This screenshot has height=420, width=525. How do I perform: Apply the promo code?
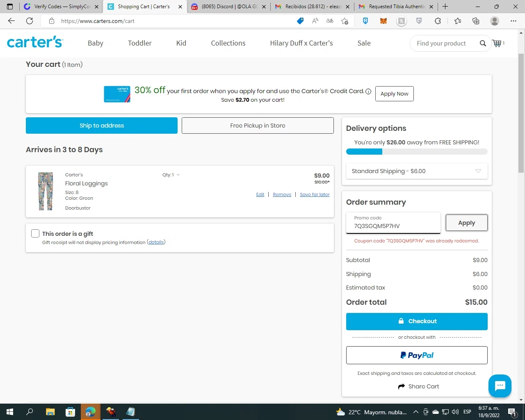coord(467,223)
